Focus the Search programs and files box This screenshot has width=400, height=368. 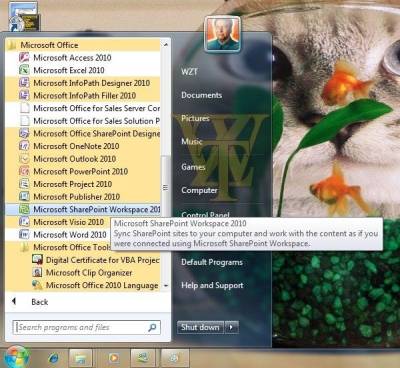(x=87, y=328)
